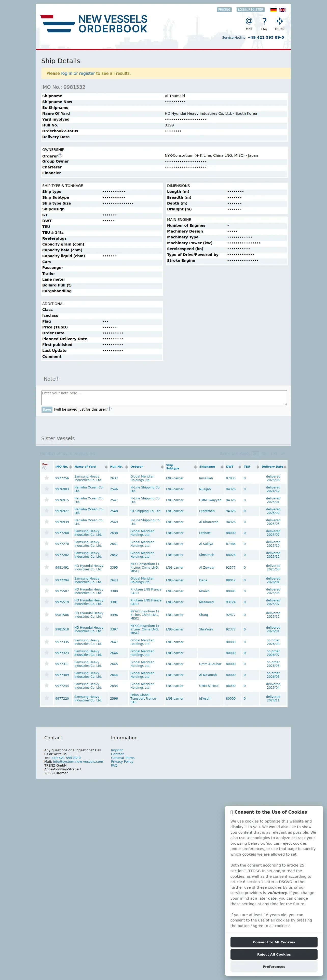Image resolution: width=327 pixels, height=980 pixels.
Task: Open the Privacy Policy footer link
Action: tap(122, 762)
